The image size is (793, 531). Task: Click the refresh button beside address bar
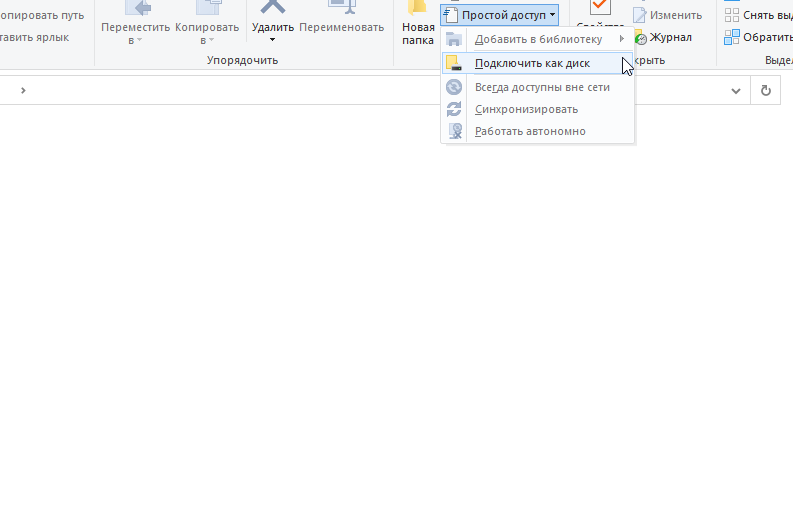coord(766,91)
